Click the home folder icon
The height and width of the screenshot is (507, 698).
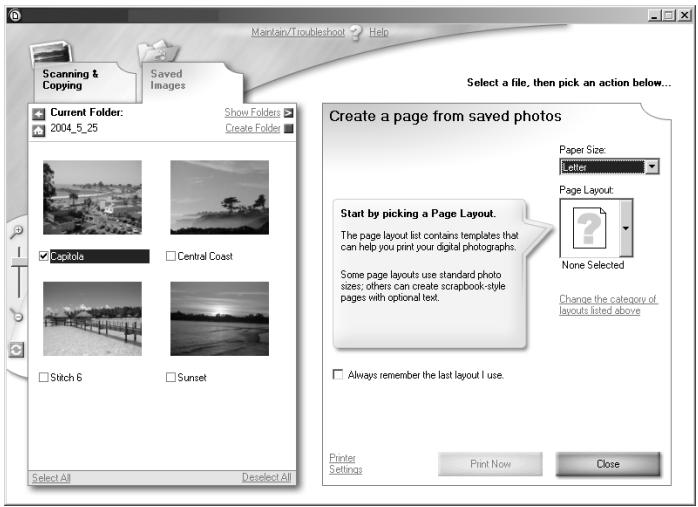point(39,131)
